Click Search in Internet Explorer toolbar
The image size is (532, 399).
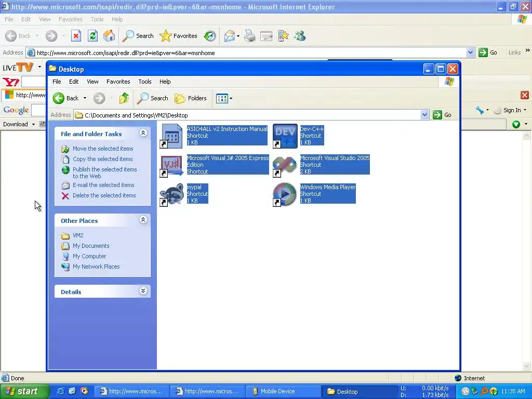138,36
